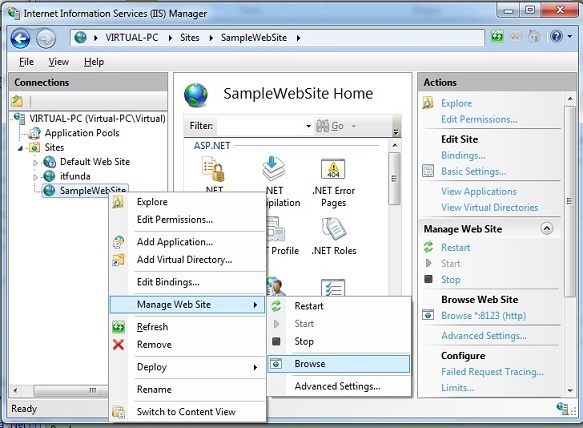
Task: Expand the Default Web Site node
Action: point(36,162)
